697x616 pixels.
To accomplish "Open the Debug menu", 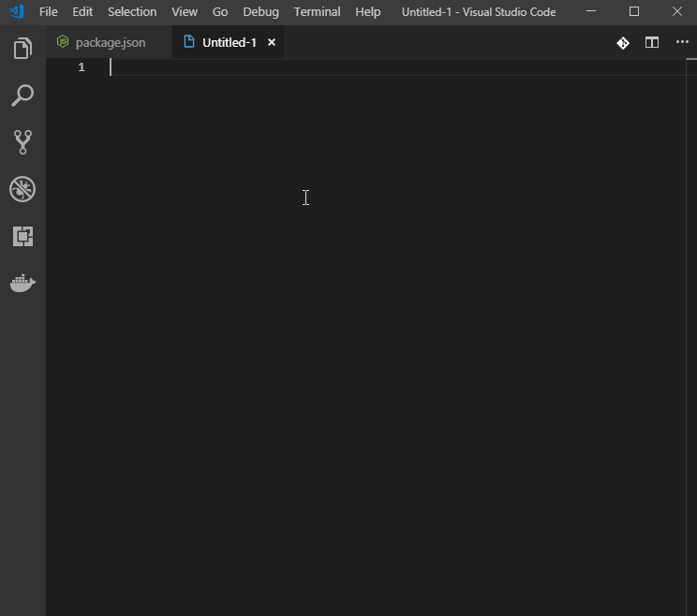I will point(261,11).
